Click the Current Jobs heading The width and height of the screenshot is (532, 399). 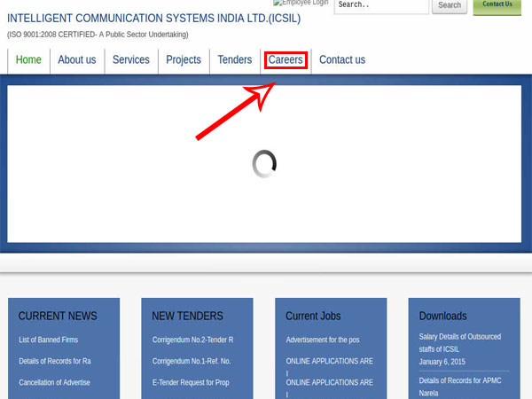coord(313,316)
